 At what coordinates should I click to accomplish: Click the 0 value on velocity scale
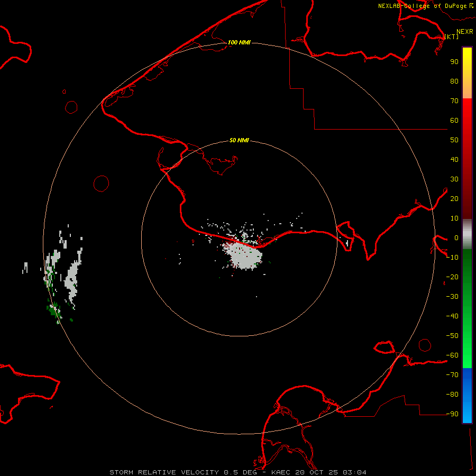tap(456, 238)
